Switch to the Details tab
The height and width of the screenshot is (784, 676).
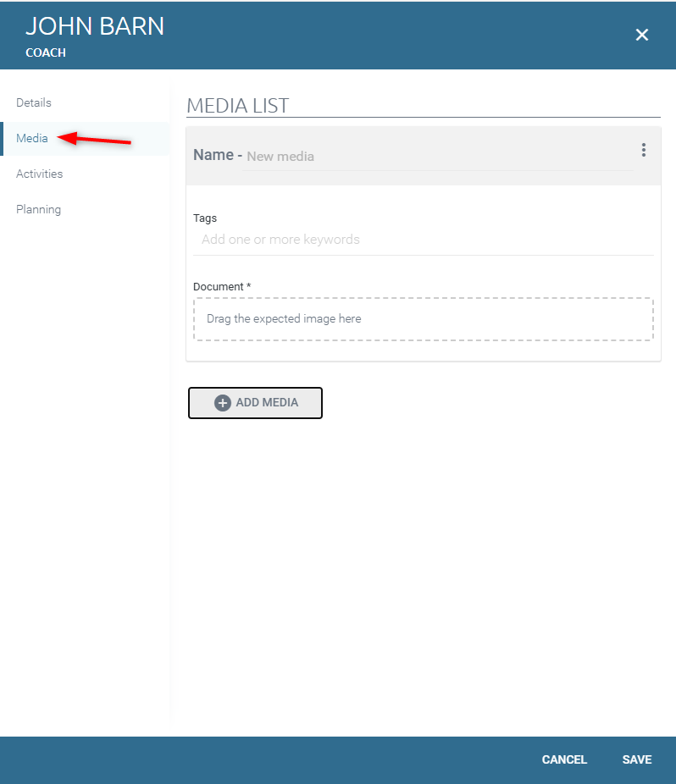tap(34, 102)
